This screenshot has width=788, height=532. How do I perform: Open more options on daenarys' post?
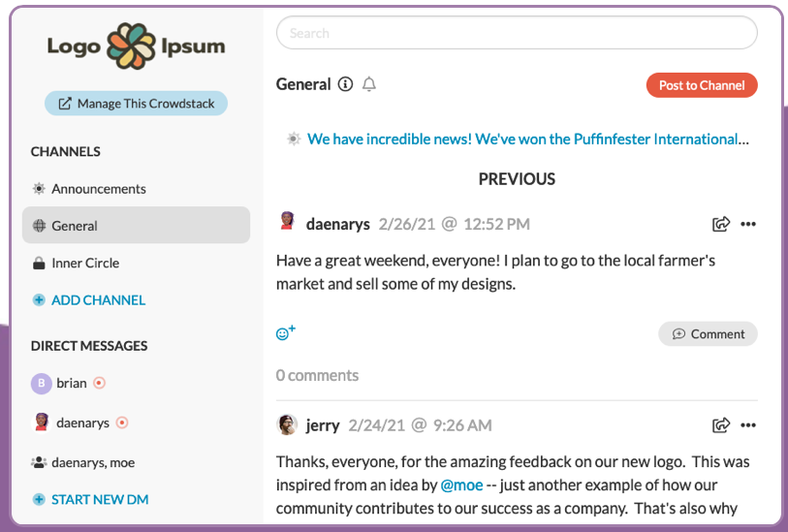(x=747, y=224)
